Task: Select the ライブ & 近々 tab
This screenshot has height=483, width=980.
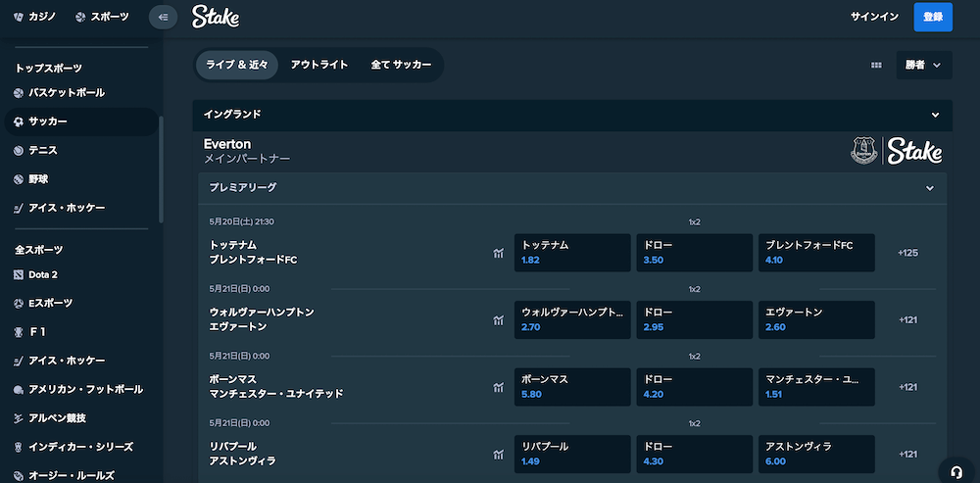Action: click(237, 65)
